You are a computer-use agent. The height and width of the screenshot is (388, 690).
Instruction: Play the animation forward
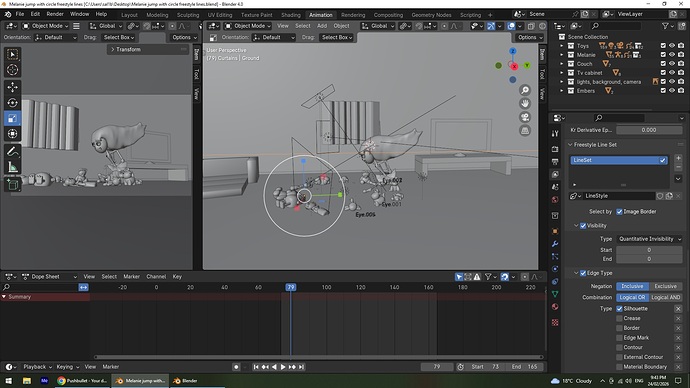coord(283,367)
